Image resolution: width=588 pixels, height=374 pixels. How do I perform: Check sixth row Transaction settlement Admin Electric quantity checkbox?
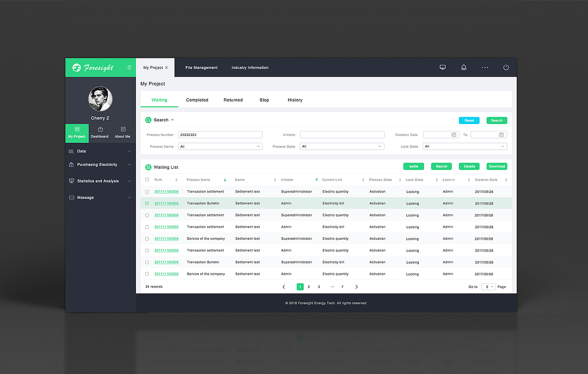pos(147,250)
